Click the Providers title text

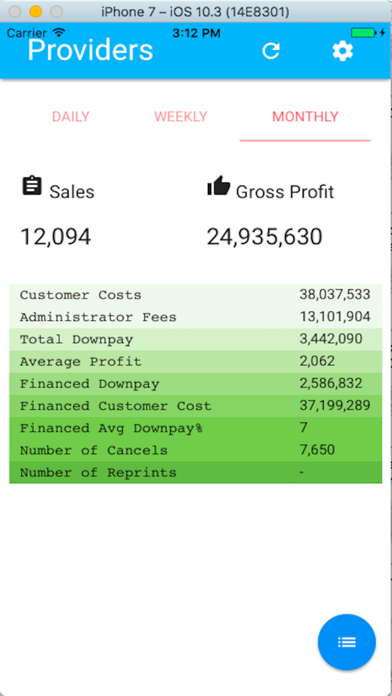tap(91, 50)
